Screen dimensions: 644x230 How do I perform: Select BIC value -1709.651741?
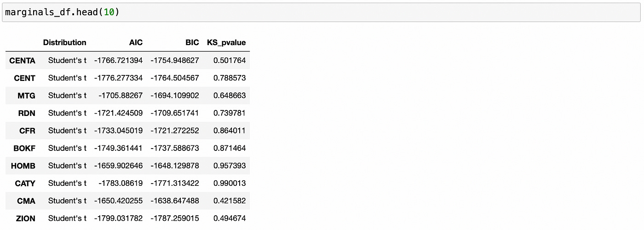175,113
